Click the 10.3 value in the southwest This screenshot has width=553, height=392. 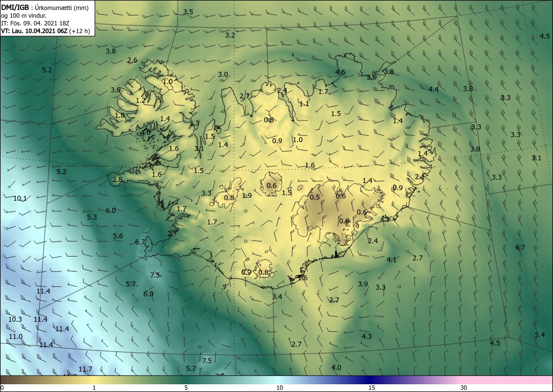point(15,320)
